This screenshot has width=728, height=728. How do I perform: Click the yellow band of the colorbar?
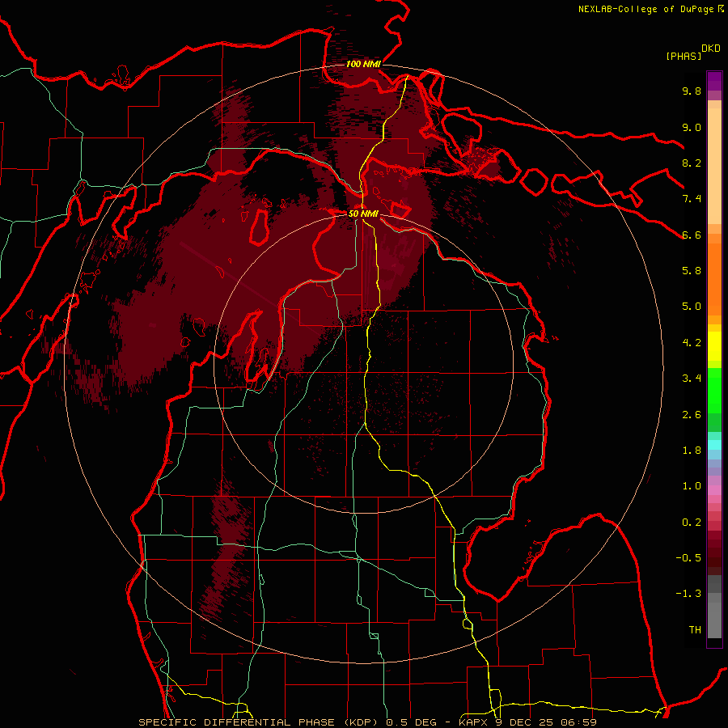[714, 346]
